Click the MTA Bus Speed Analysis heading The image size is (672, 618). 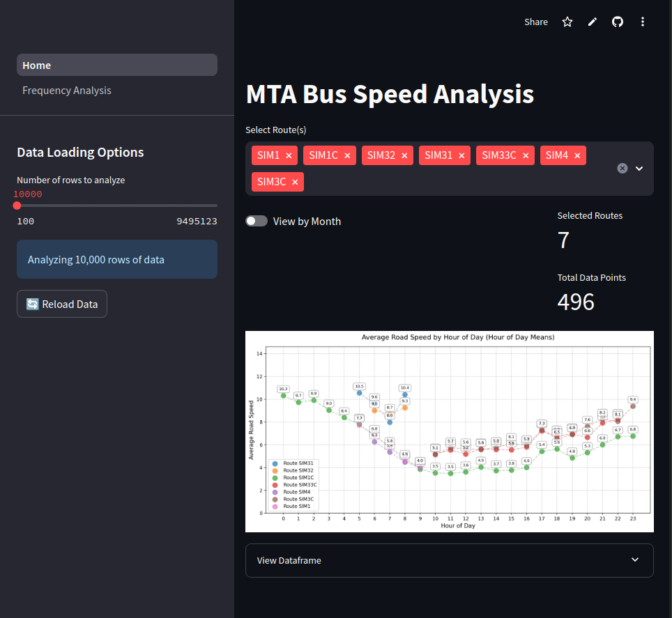click(x=390, y=94)
